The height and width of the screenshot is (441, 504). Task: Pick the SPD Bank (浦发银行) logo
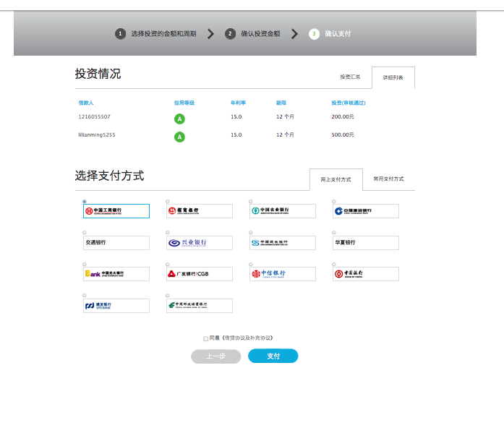[116, 306]
